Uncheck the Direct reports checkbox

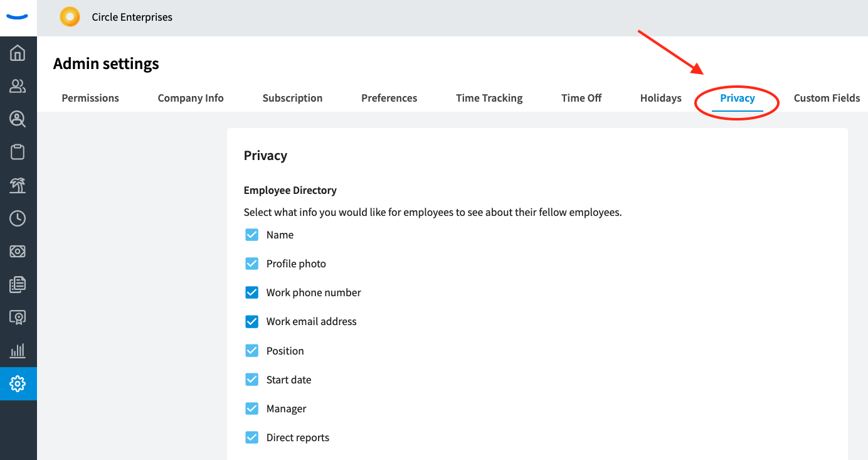pyautogui.click(x=251, y=437)
